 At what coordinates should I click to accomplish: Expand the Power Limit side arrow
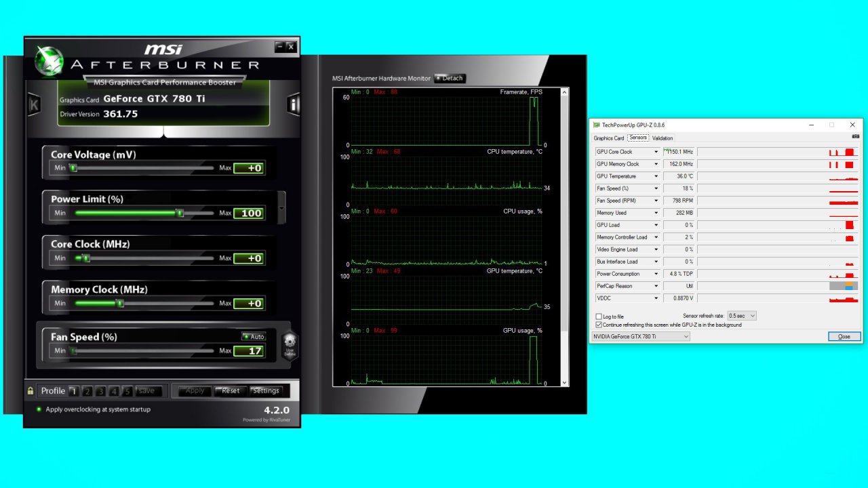pos(281,207)
